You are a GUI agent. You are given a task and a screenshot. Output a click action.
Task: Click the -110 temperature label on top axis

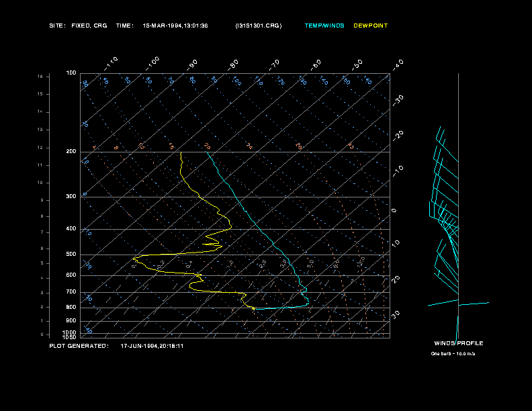click(111, 64)
